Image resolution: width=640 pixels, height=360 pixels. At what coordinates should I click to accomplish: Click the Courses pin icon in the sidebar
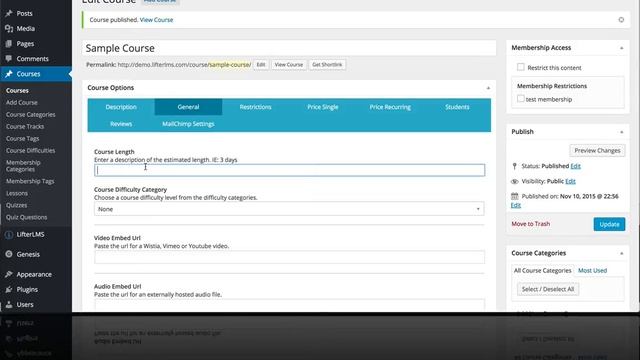point(9,74)
